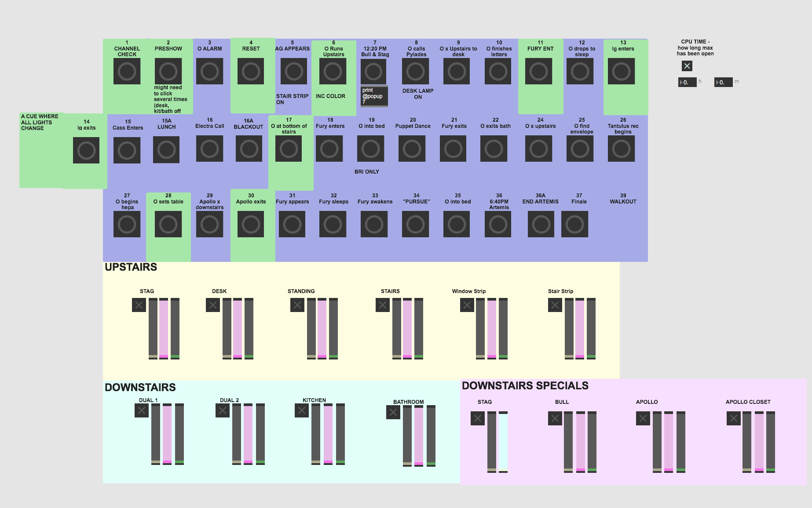Toggle the DUAL 1 downstairs light
The height and width of the screenshot is (508, 812).
coord(142,410)
